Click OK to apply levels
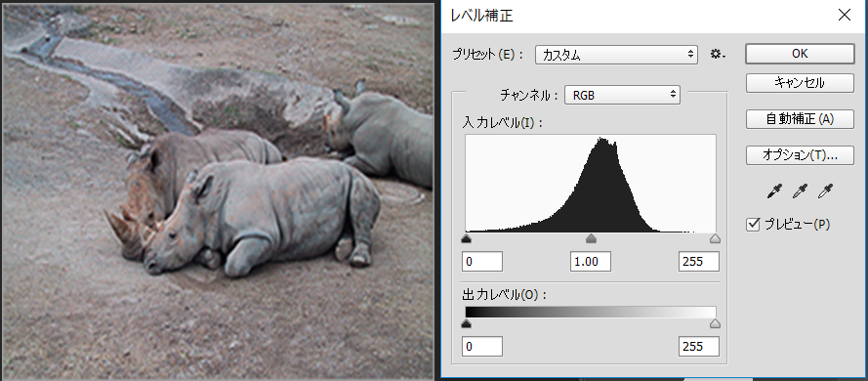The width and height of the screenshot is (868, 381). pyautogui.click(x=800, y=54)
